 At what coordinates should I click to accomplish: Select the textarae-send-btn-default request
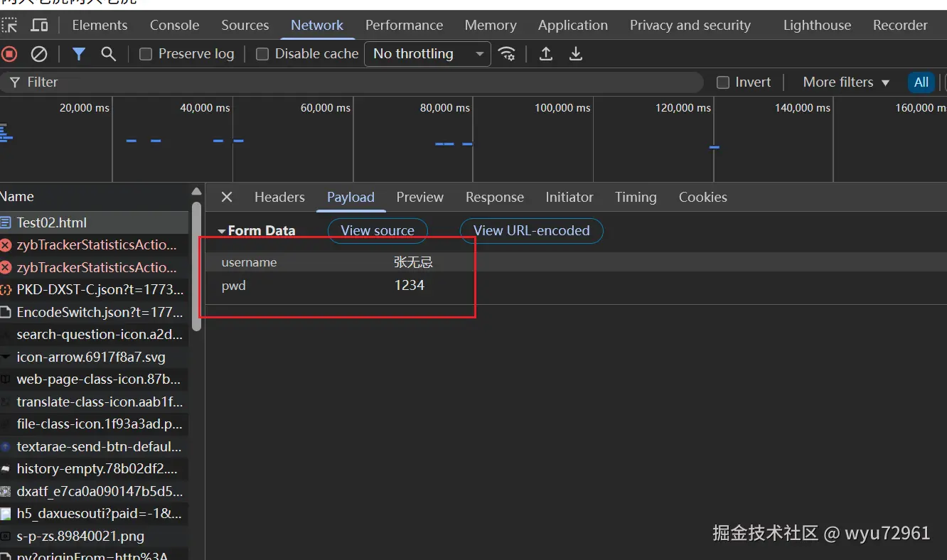(x=94, y=446)
